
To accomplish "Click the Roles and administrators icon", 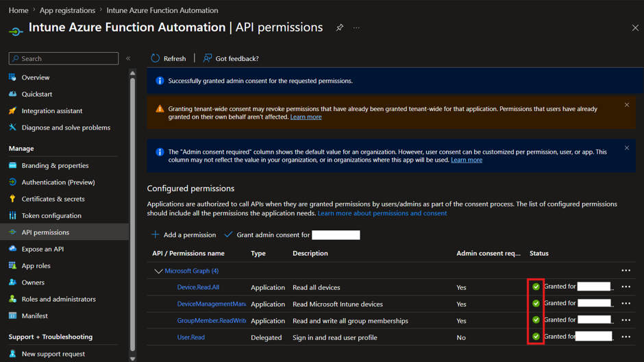I will 13,299.
